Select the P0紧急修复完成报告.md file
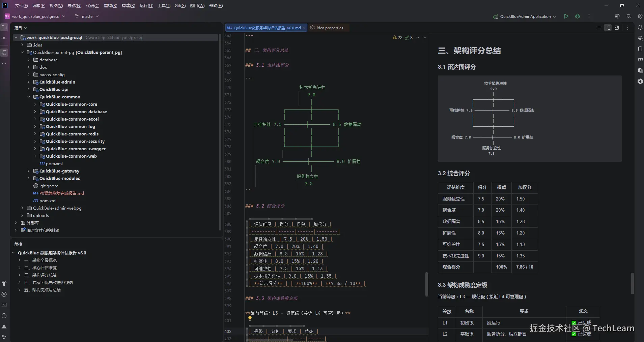This screenshot has height=342, width=644. pyautogui.click(x=61, y=193)
